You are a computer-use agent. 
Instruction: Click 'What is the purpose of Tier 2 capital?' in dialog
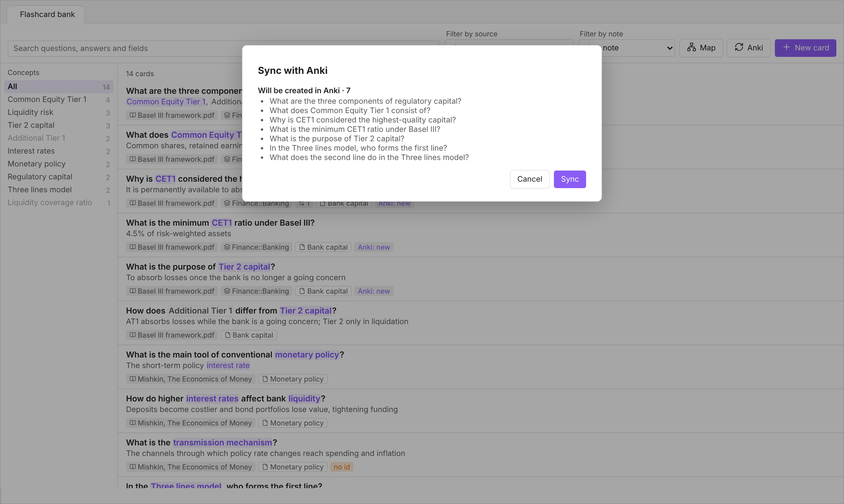tap(337, 139)
